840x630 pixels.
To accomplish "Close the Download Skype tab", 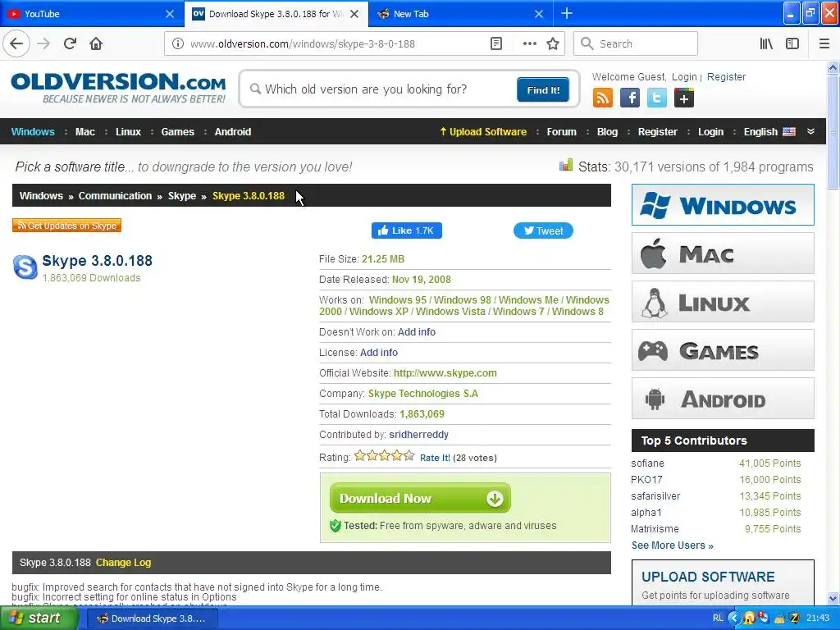I will (354, 14).
